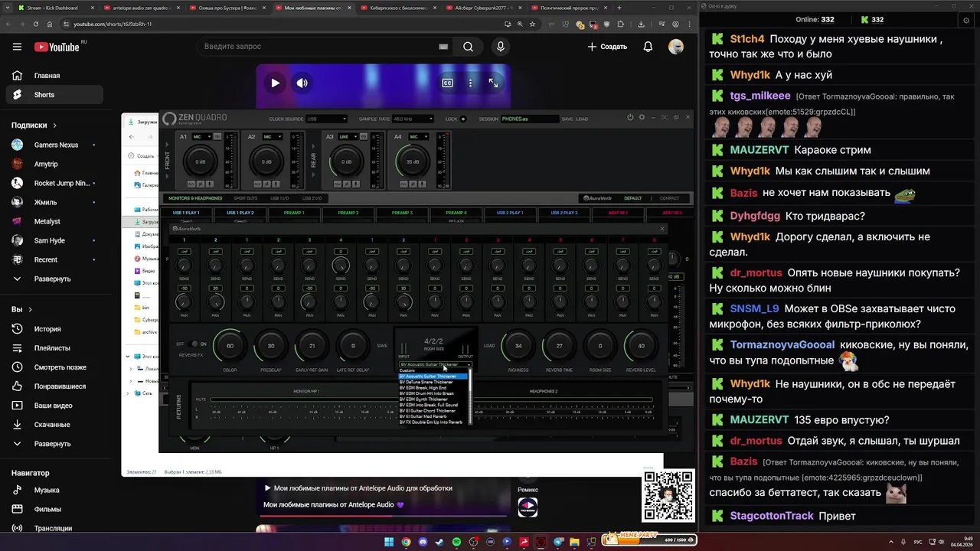Mute the Shorts video volume
The height and width of the screenshot is (551, 980).
coord(302,83)
